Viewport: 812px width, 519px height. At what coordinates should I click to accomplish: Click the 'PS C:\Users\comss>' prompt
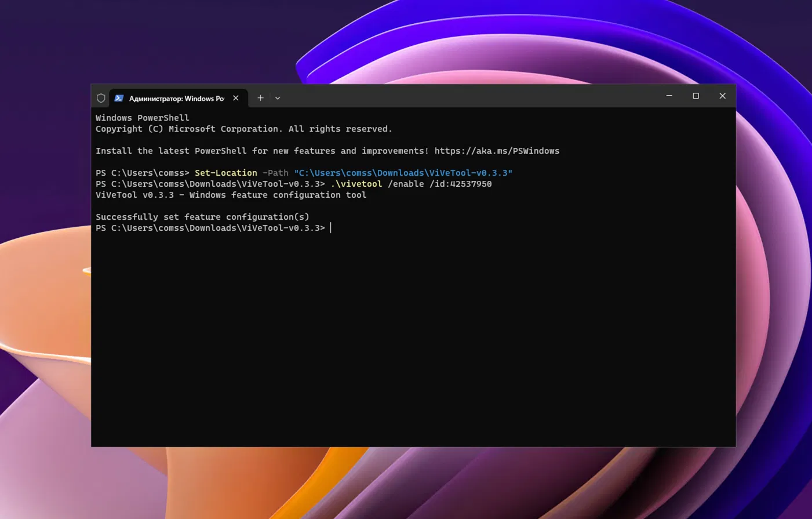click(143, 173)
